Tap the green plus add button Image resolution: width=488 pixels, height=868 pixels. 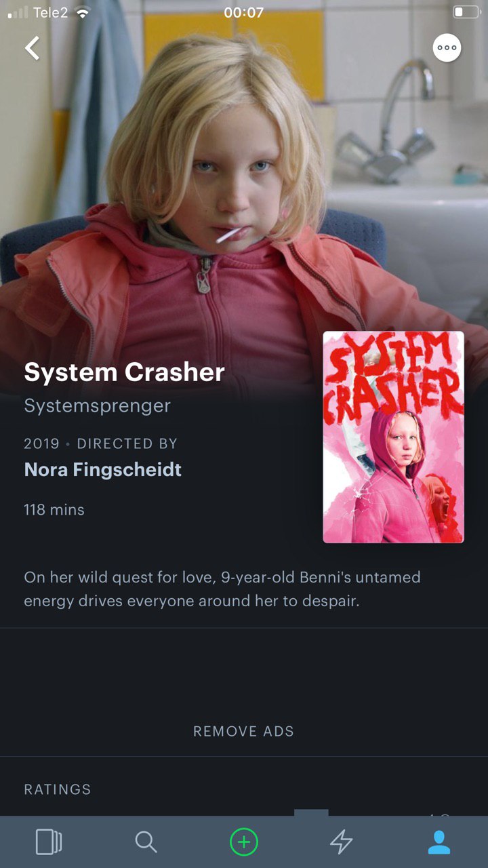(244, 842)
